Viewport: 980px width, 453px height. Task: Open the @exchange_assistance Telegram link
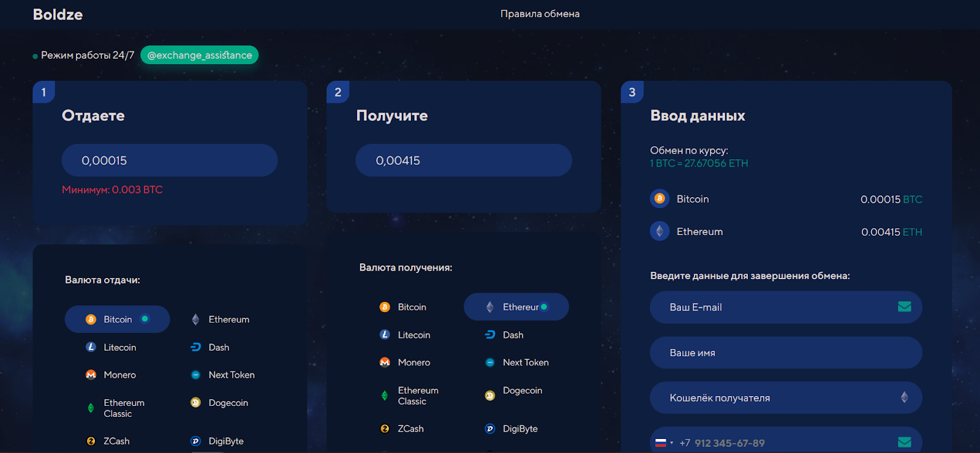pyautogui.click(x=200, y=55)
